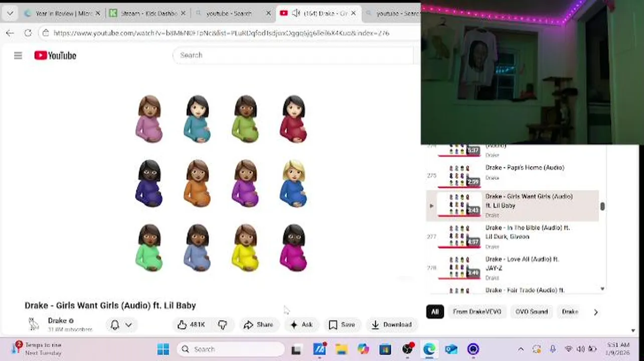Open the Ask sparkle button

click(x=301, y=325)
